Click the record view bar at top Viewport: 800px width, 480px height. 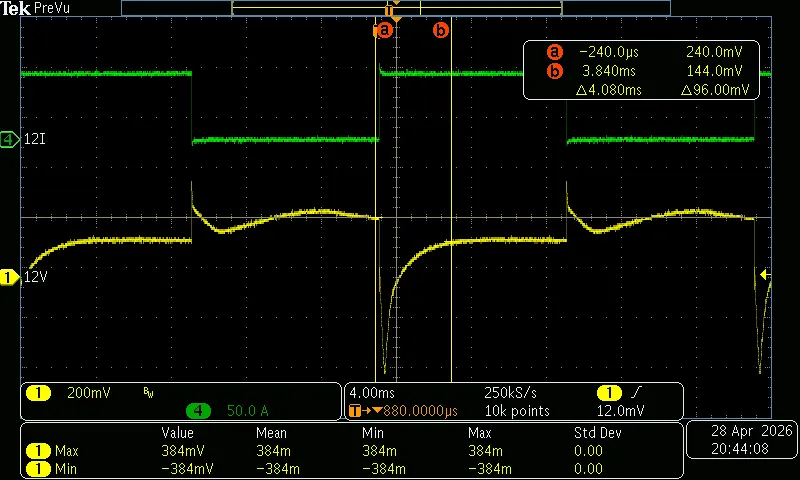coord(396,8)
